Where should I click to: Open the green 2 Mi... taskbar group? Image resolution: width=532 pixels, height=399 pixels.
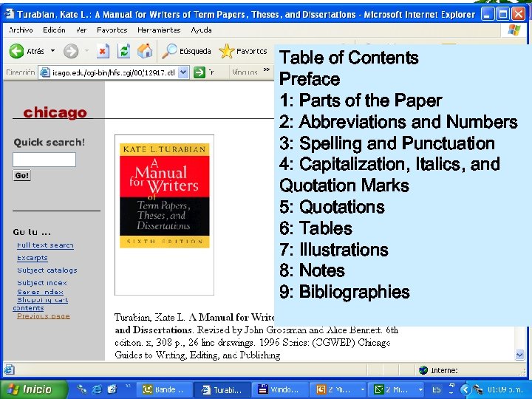pyautogui.click(x=398, y=389)
